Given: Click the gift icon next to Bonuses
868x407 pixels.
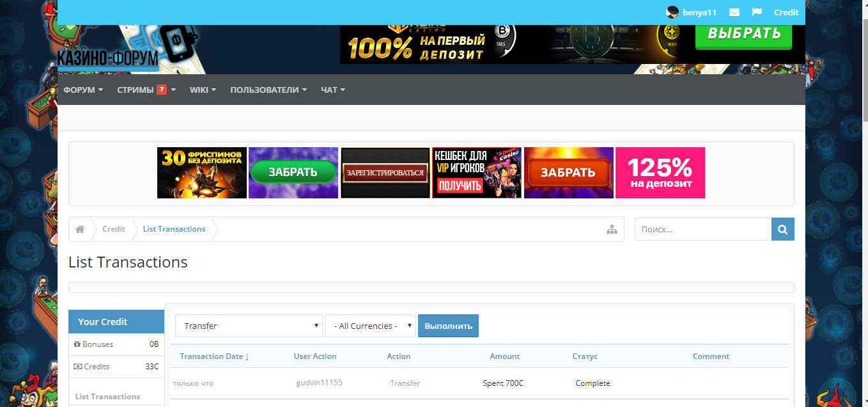Looking at the screenshot, I should (79, 344).
